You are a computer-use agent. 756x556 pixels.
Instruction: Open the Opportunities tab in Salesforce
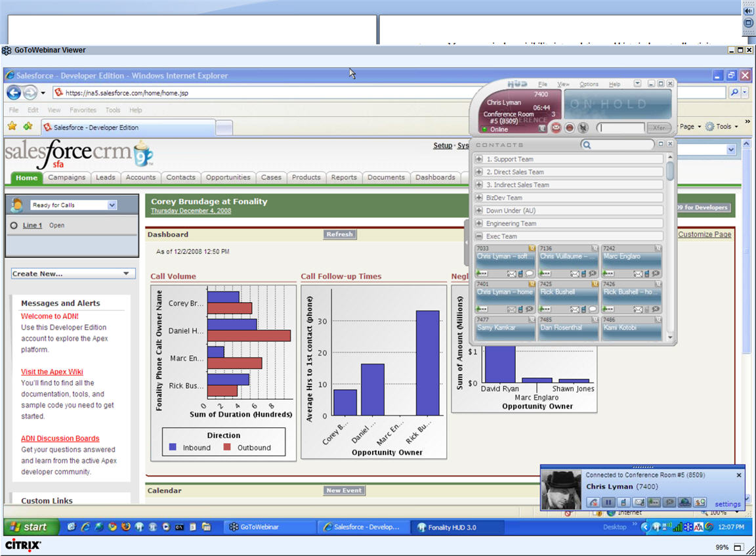(x=228, y=177)
